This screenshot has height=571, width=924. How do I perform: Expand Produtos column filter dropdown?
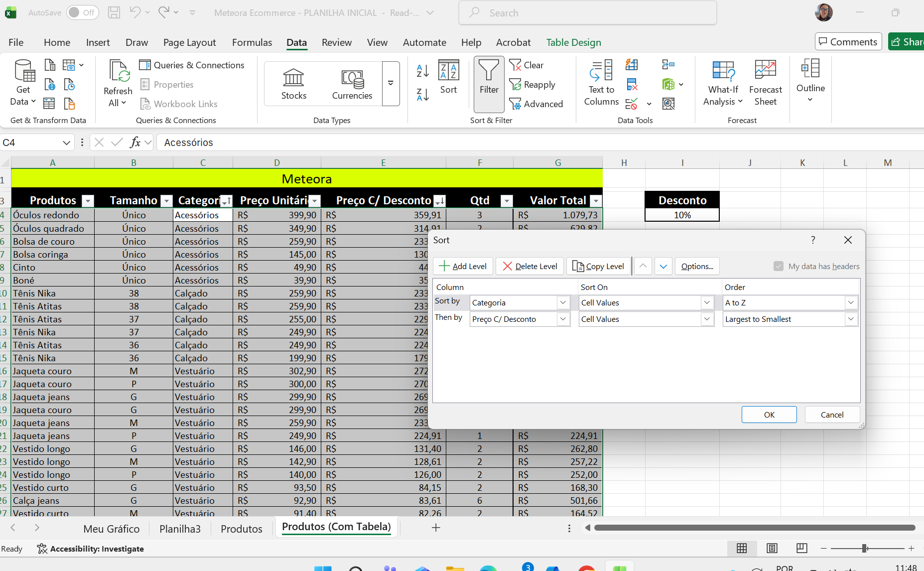(88, 201)
